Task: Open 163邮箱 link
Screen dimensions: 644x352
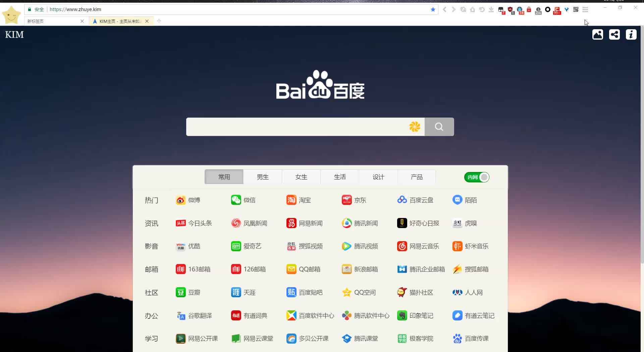Action: tap(193, 269)
